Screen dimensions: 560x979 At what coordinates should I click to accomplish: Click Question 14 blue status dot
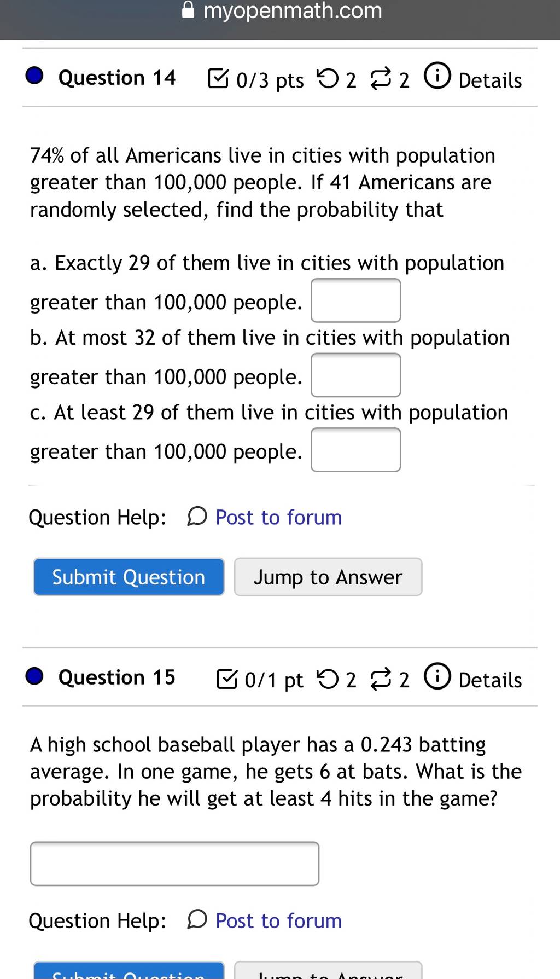tap(34, 76)
